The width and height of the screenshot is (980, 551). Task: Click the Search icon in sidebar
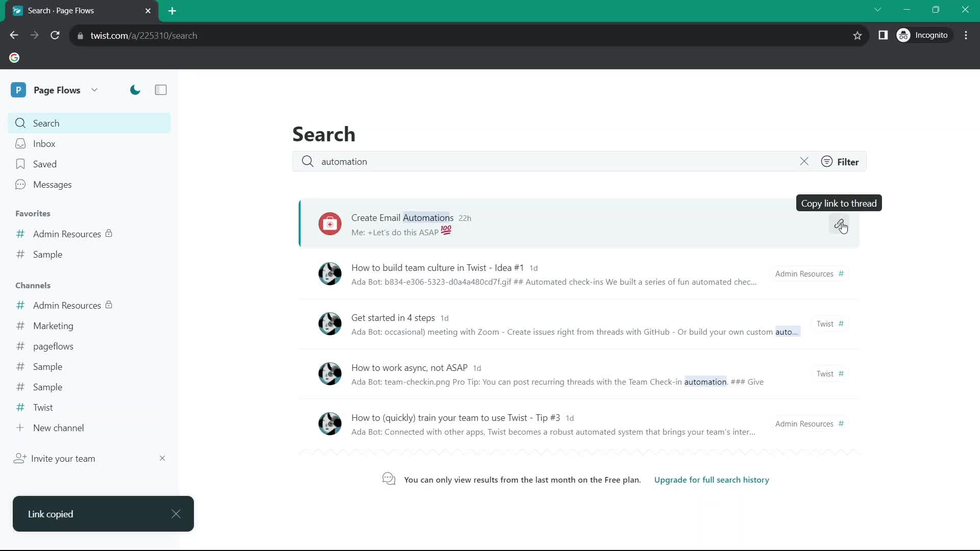tap(20, 122)
